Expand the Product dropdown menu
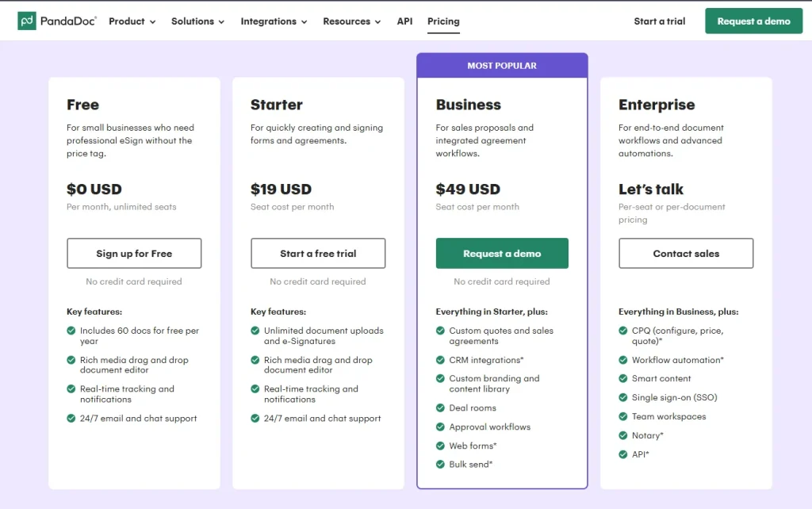Image resolution: width=812 pixels, height=509 pixels. click(132, 21)
